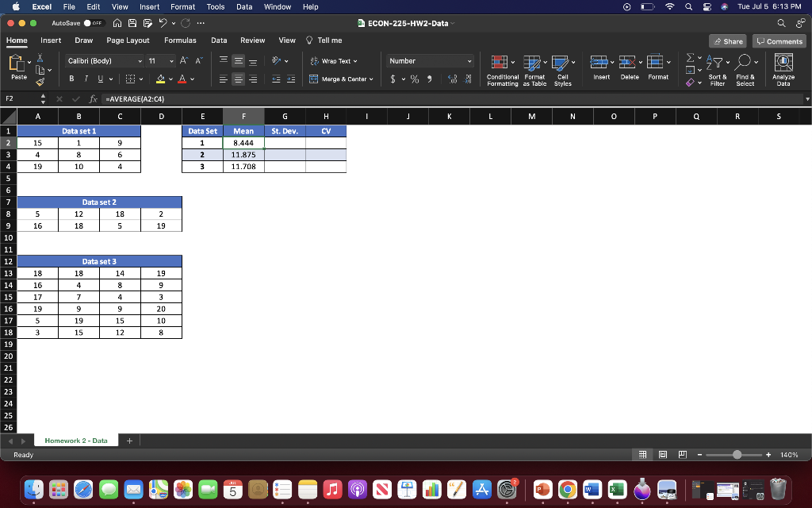Click the Decrease Decimal icon
This screenshot has height=508, width=812.
469,79
